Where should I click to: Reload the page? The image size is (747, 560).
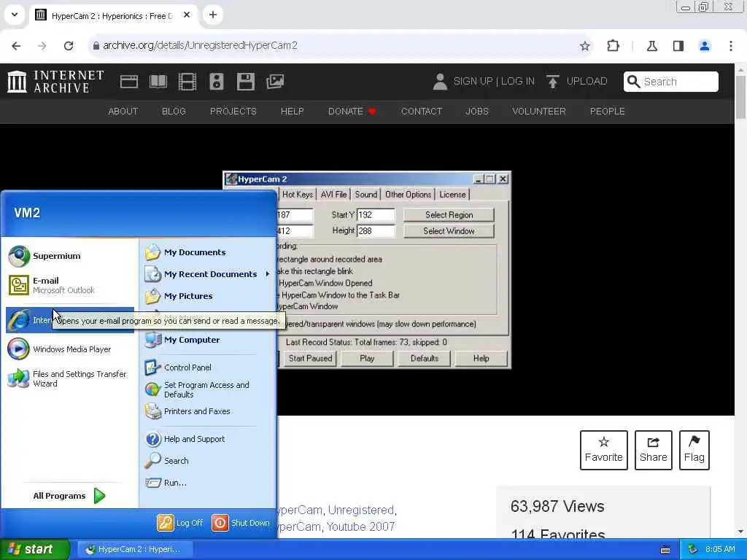click(x=69, y=46)
